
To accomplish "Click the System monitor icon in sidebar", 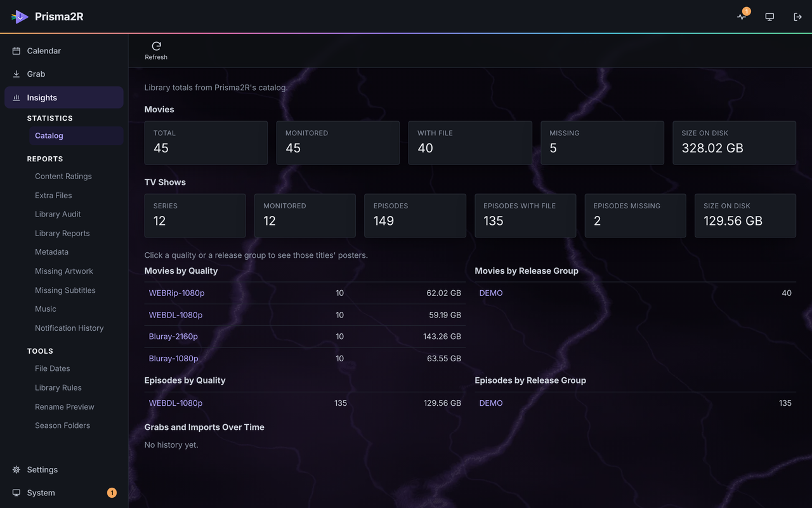I will click(x=16, y=493).
